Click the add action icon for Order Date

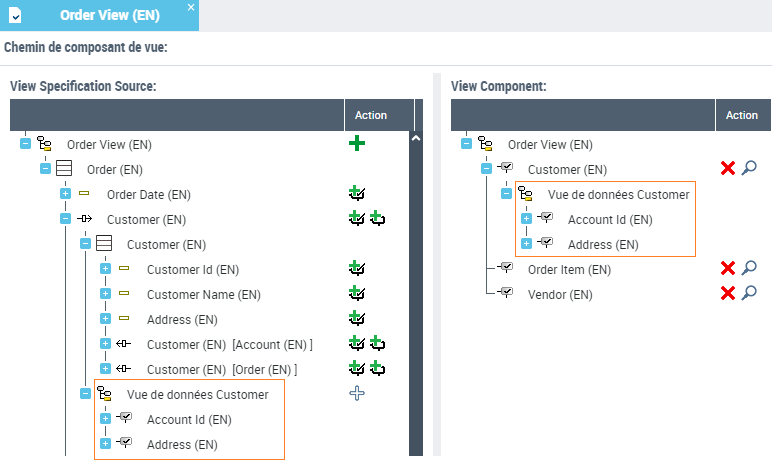tap(356, 194)
